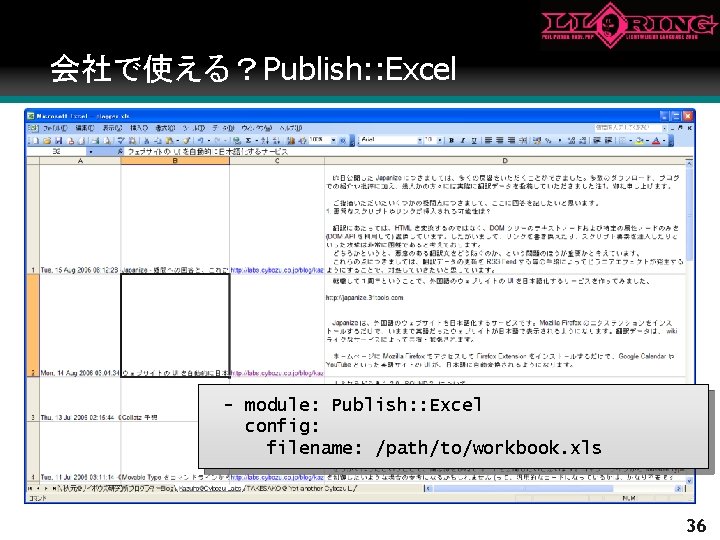Click the Percent style icon
Image resolution: width=720 pixels, height=540 pixels.
point(548,141)
